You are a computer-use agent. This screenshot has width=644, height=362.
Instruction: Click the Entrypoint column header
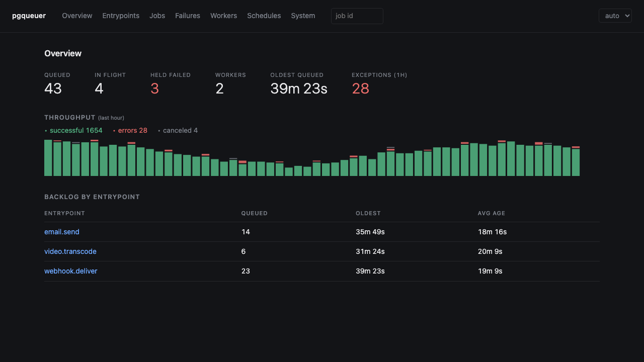[x=64, y=213]
